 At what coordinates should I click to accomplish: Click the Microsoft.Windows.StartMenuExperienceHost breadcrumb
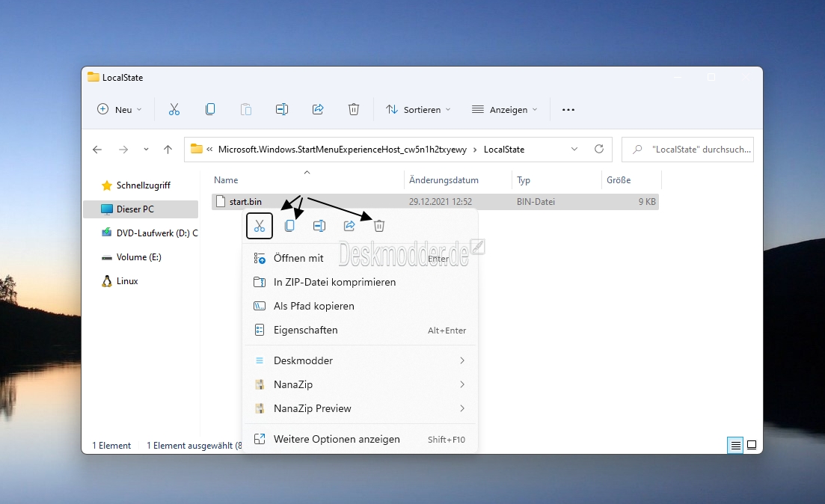[343, 150]
